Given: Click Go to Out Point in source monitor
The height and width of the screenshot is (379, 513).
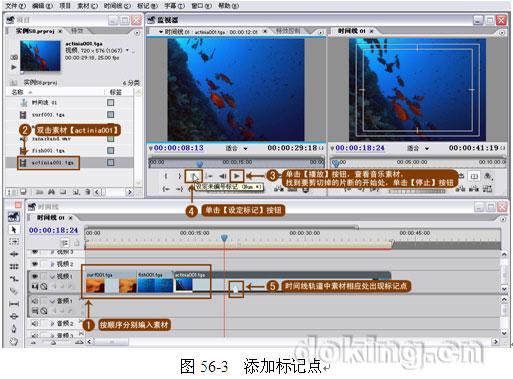Looking at the screenshot, I should point(180,189).
